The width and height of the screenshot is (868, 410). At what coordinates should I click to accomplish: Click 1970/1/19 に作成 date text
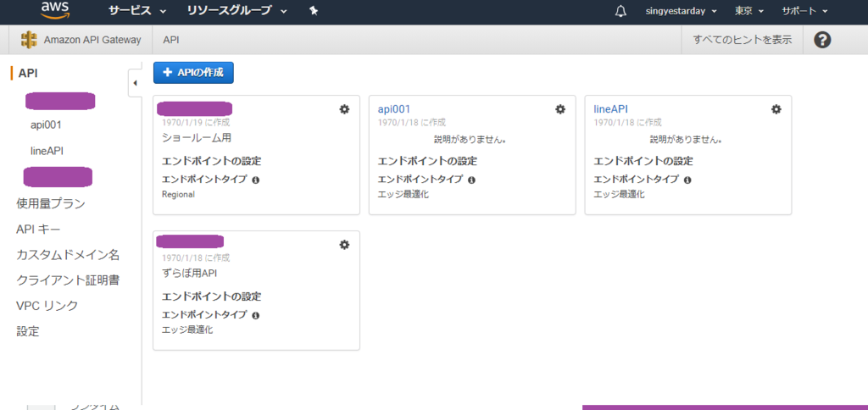click(x=196, y=123)
